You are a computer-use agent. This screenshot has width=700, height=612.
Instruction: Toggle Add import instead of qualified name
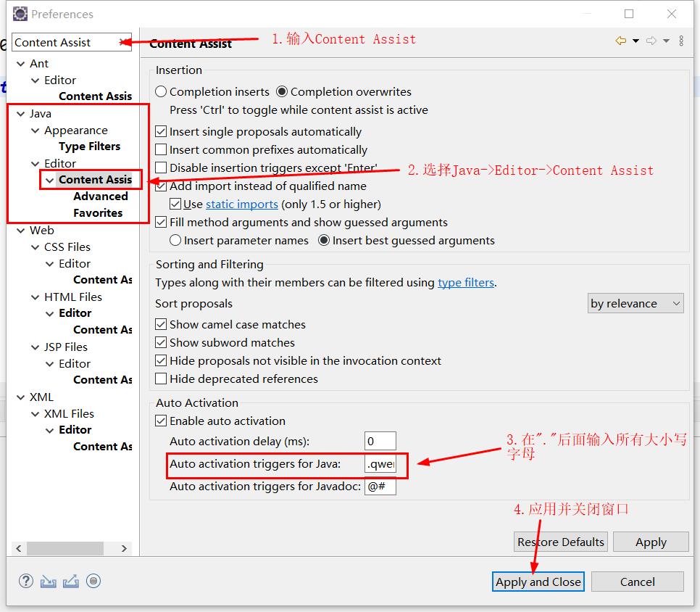161,186
